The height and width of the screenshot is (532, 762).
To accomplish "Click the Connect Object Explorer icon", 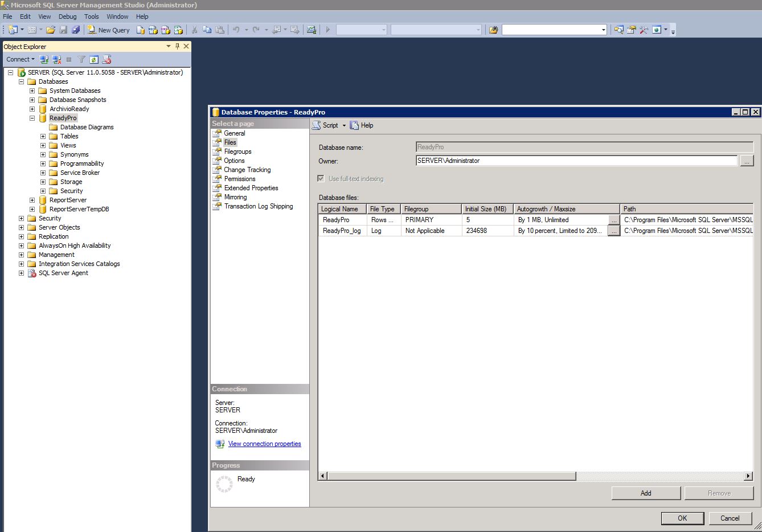I will click(44, 59).
